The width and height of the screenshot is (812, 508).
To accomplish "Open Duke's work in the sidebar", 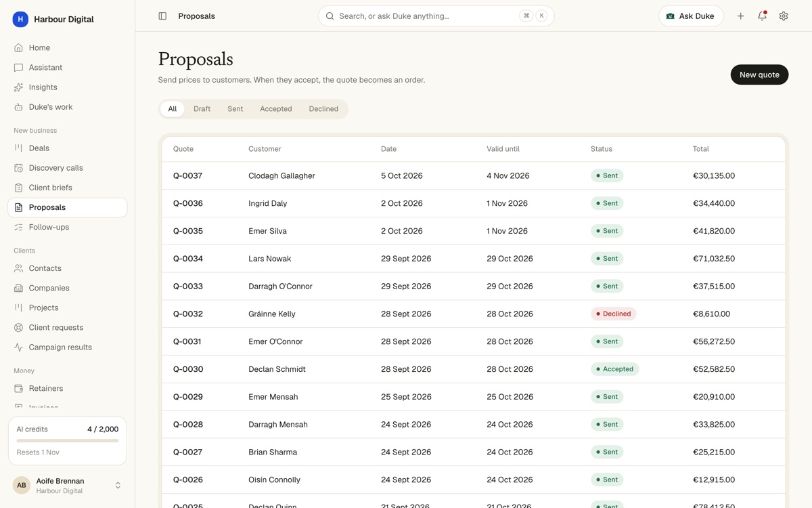I will [x=68, y=107].
